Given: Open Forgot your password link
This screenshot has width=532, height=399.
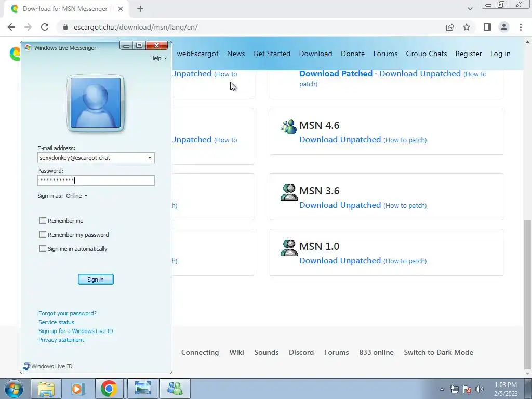Looking at the screenshot, I should coord(67,313).
